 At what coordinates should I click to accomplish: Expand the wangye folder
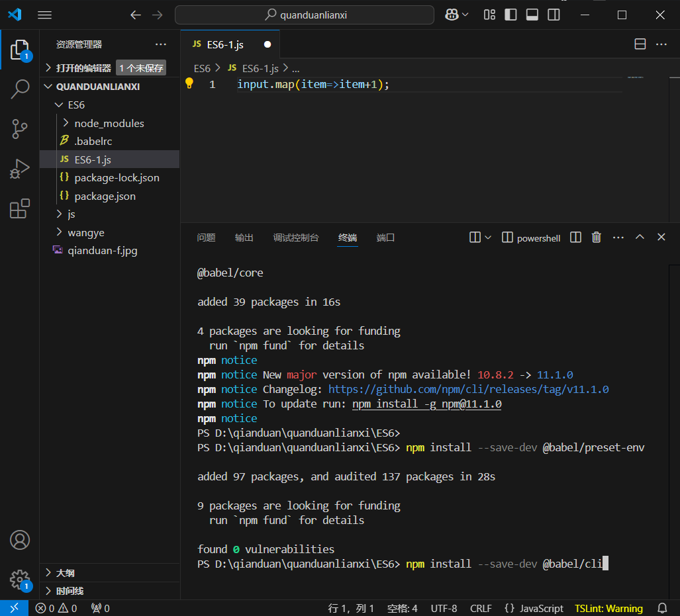point(86,232)
